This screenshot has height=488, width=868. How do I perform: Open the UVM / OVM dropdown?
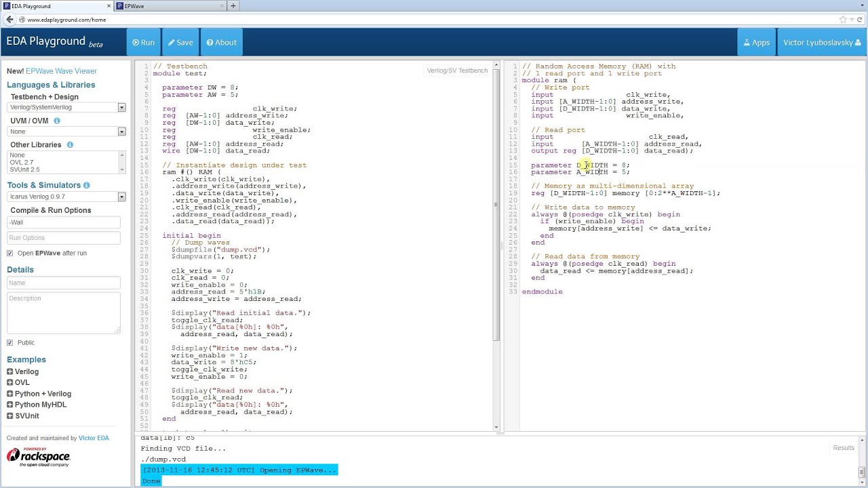66,131
